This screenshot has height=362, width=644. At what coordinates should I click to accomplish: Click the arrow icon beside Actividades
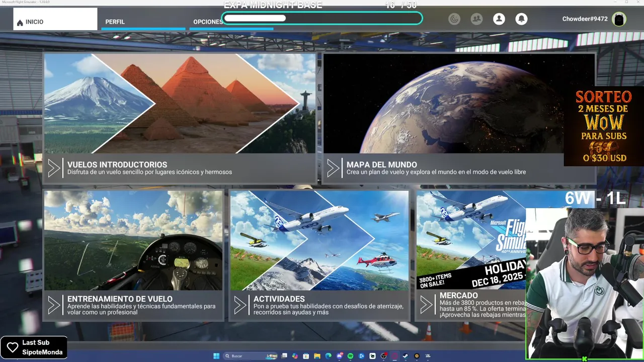pos(240,305)
